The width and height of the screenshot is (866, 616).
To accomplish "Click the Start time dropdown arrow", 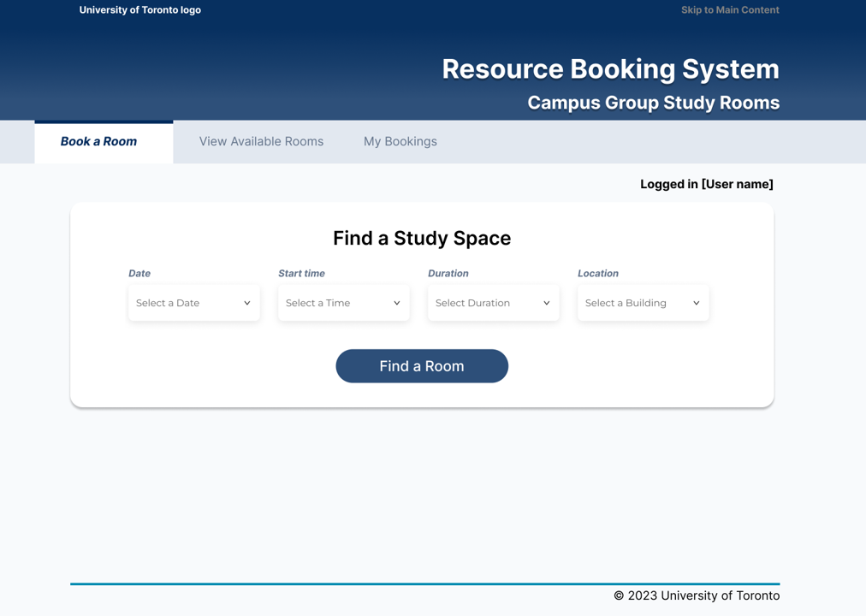I will point(396,302).
